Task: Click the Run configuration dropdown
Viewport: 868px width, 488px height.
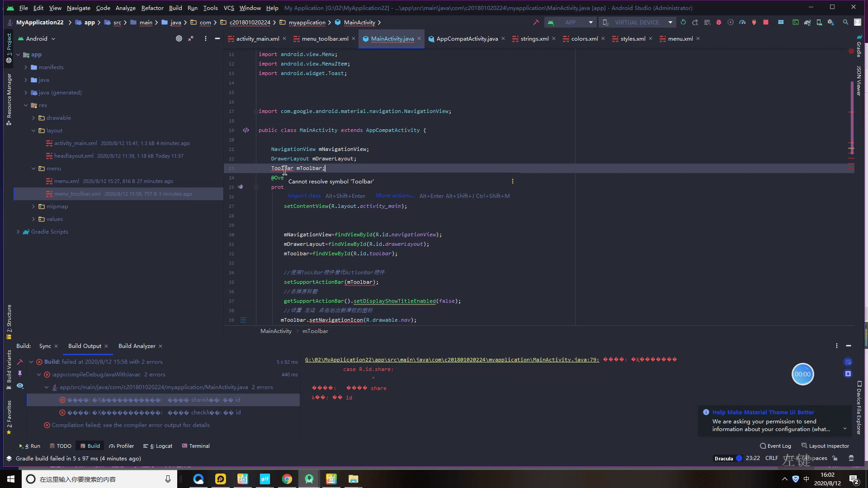Action: tap(569, 22)
